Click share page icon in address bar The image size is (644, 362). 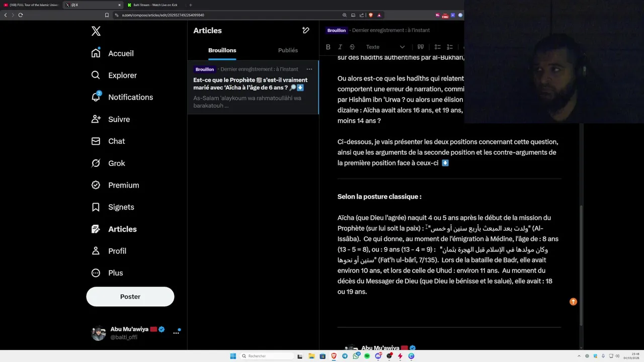coord(362,15)
